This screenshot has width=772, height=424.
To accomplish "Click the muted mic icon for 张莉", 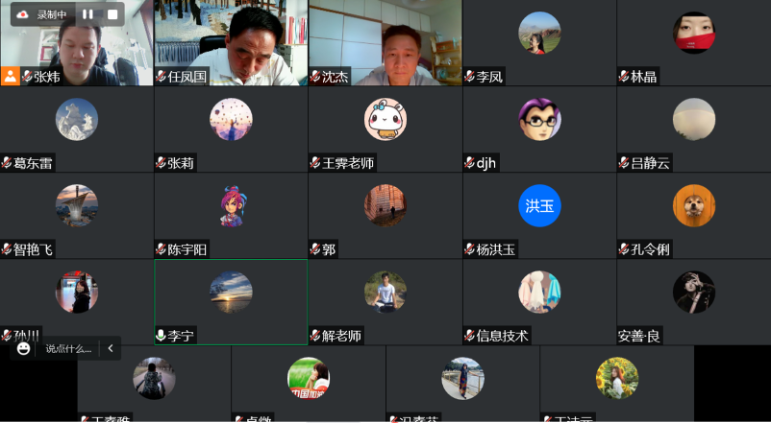I will tap(161, 163).
